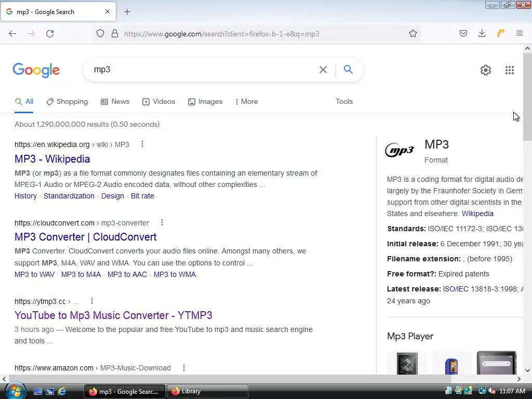Image resolution: width=532 pixels, height=399 pixels.
Task: Follow the Design sitelink
Action: [x=113, y=196]
